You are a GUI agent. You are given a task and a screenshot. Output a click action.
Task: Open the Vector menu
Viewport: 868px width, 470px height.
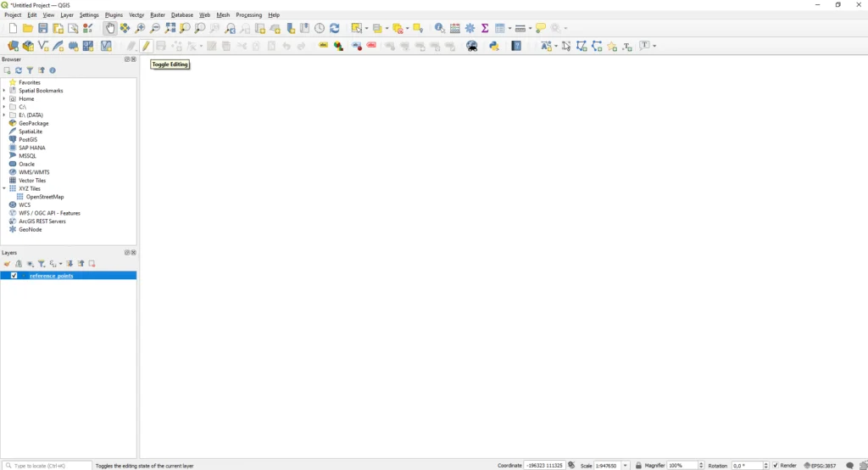pyautogui.click(x=136, y=15)
